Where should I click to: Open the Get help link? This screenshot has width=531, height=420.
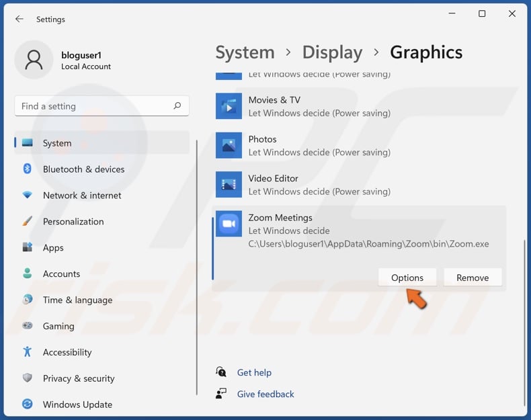click(x=254, y=372)
